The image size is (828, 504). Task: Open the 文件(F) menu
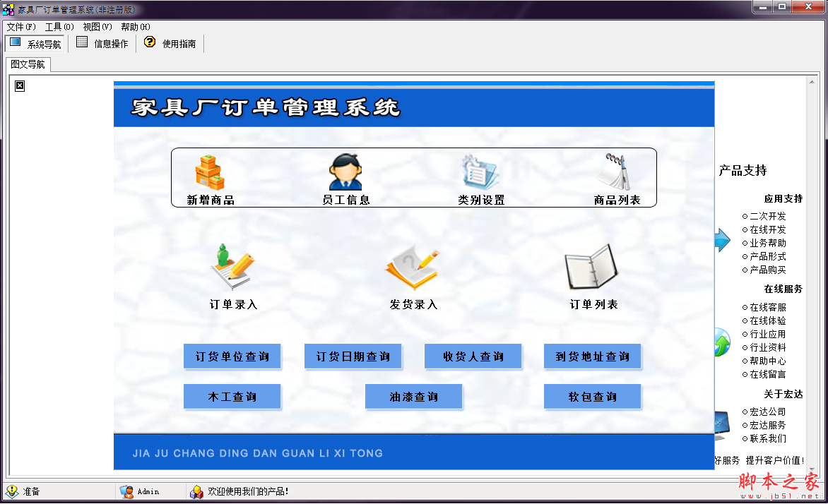point(21,27)
